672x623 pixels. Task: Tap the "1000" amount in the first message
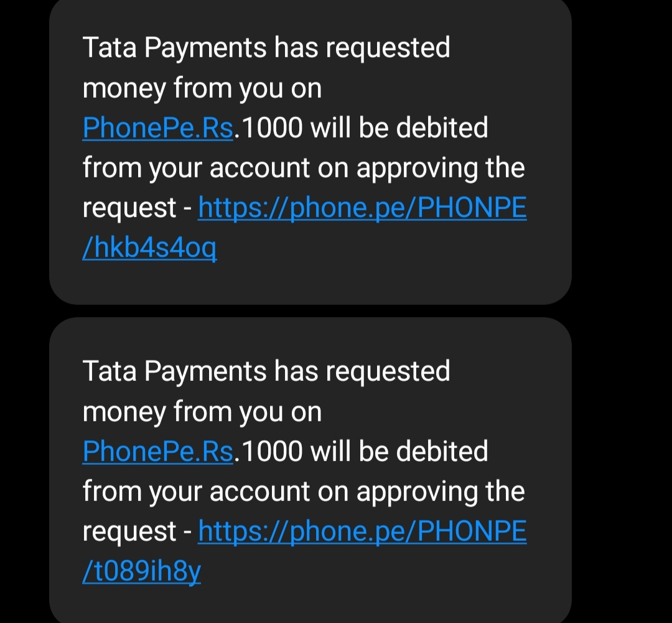pos(271,128)
